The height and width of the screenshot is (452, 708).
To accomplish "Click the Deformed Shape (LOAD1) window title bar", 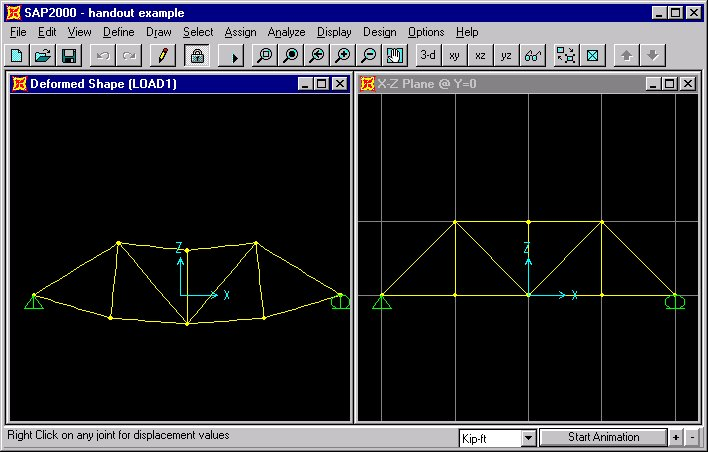I will pos(150,84).
